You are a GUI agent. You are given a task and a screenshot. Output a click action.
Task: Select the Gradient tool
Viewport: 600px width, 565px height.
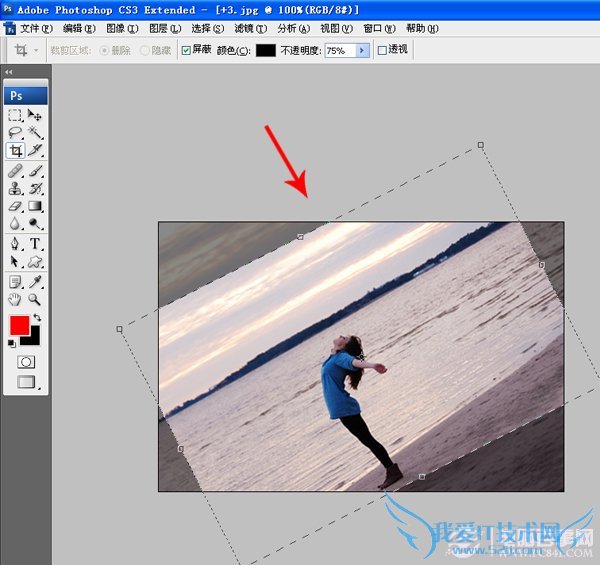pos(35,206)
